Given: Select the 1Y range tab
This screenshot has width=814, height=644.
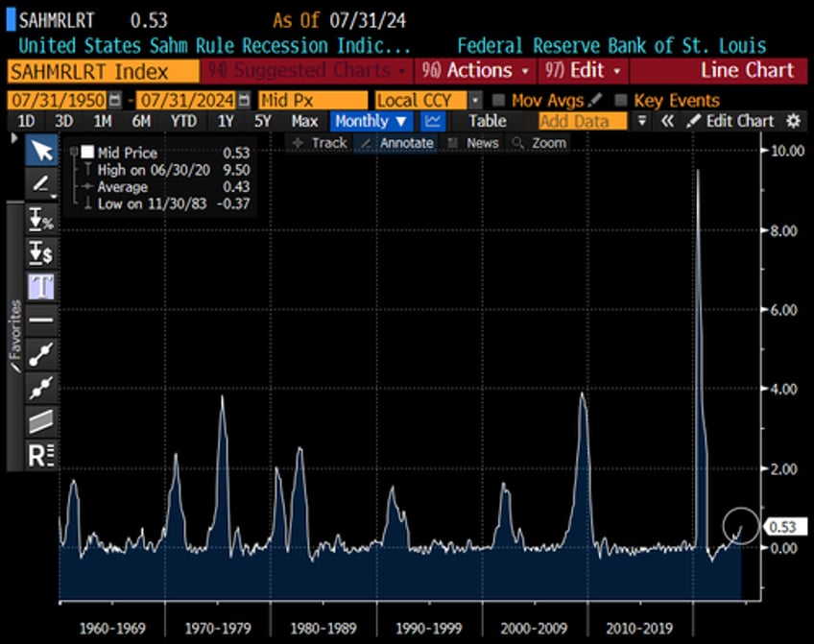Looking at the screenshot, I should [226, 122].
